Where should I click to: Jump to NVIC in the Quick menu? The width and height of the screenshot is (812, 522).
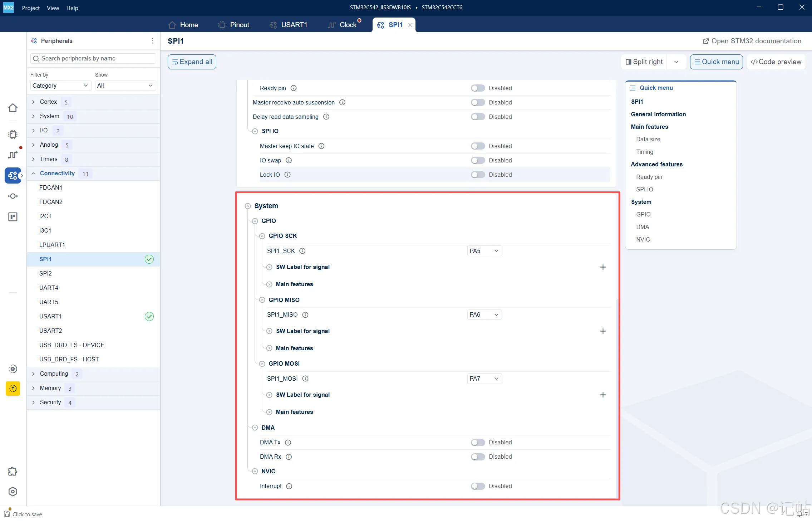point(643,239)
